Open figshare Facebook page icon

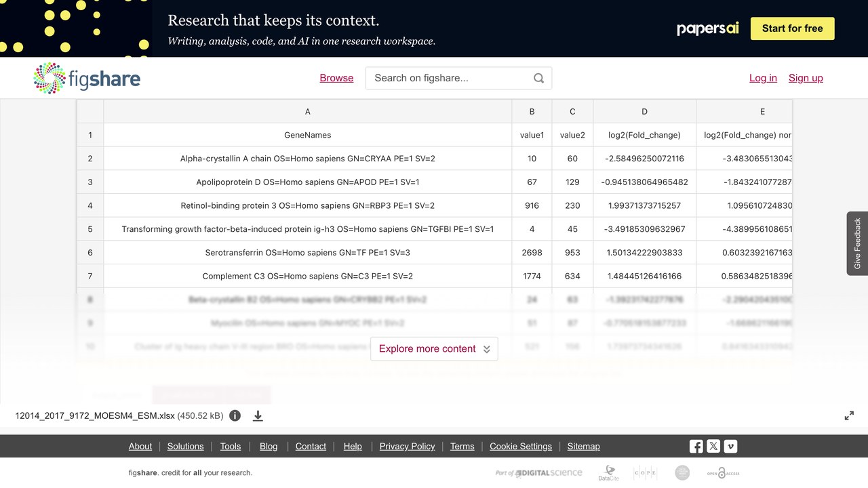(696, 446)
